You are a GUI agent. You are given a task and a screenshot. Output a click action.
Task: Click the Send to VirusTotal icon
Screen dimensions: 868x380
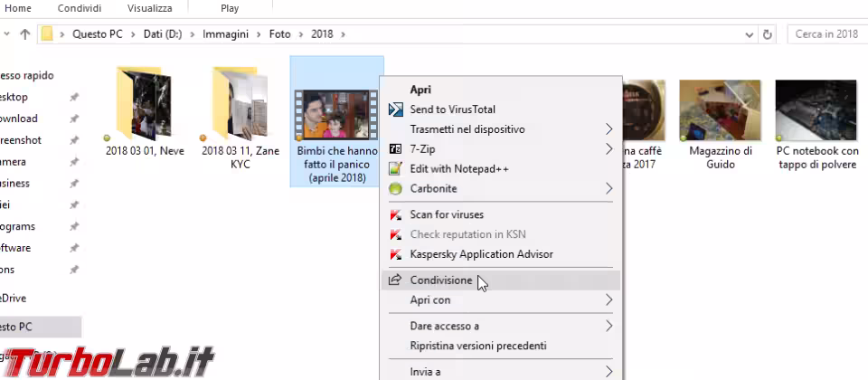click(394, 109)
